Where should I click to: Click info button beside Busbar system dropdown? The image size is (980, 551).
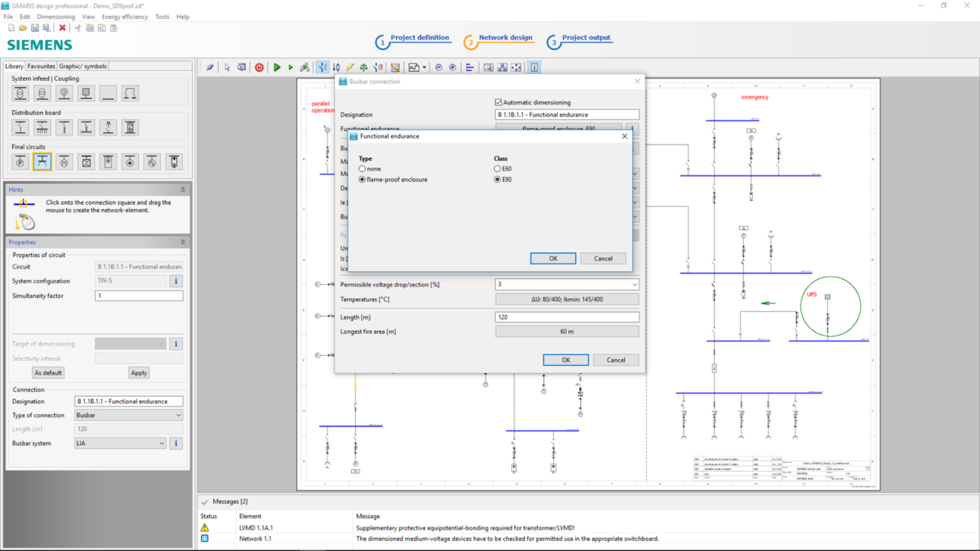coord(176,443)
